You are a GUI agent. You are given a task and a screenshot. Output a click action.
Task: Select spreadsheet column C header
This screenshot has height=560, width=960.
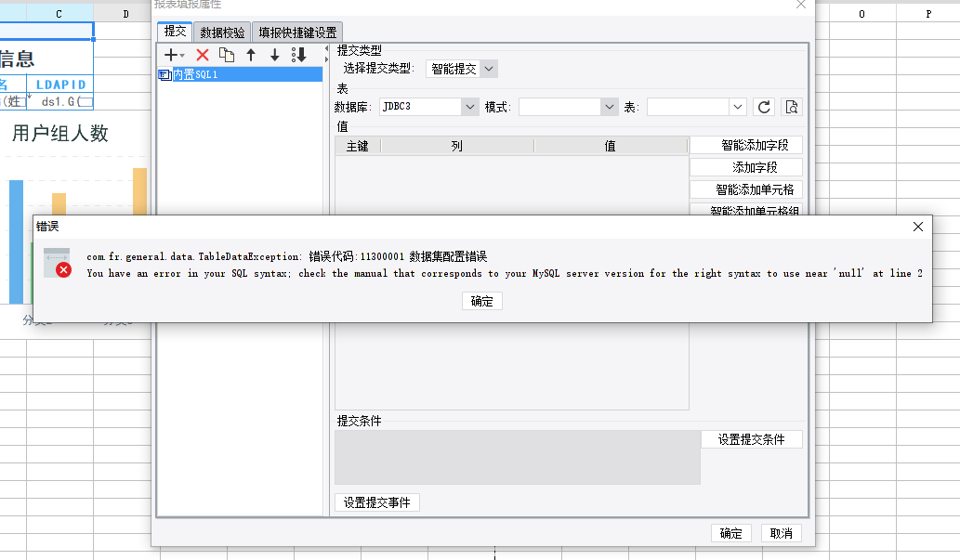(59, 13)
